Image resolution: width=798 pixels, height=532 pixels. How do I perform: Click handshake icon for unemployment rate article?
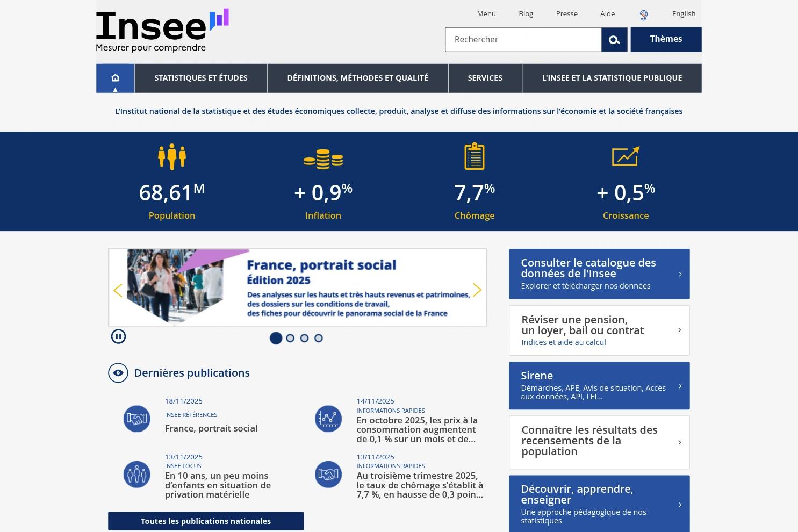(328, 475)
